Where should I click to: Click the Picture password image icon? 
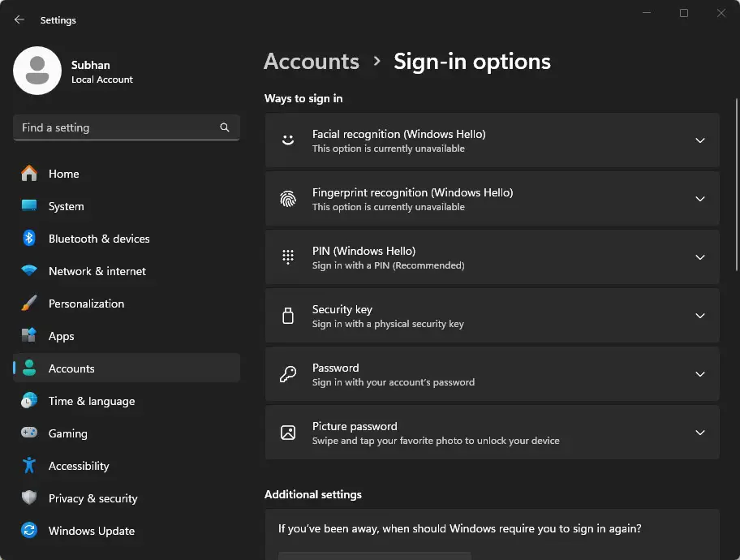(288, 433)
